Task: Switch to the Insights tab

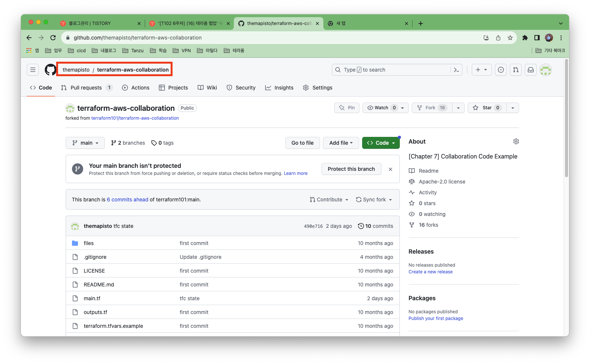Action: click(279, 88)
